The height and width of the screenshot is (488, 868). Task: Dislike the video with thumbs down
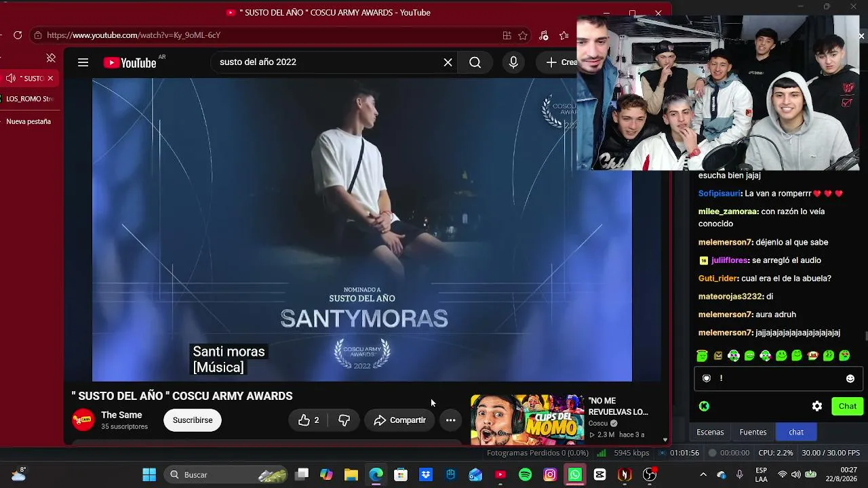point(344,420)
